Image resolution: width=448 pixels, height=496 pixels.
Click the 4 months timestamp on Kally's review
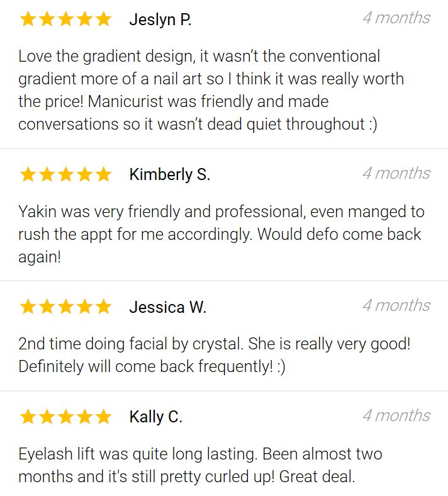(x=396, y=415)
